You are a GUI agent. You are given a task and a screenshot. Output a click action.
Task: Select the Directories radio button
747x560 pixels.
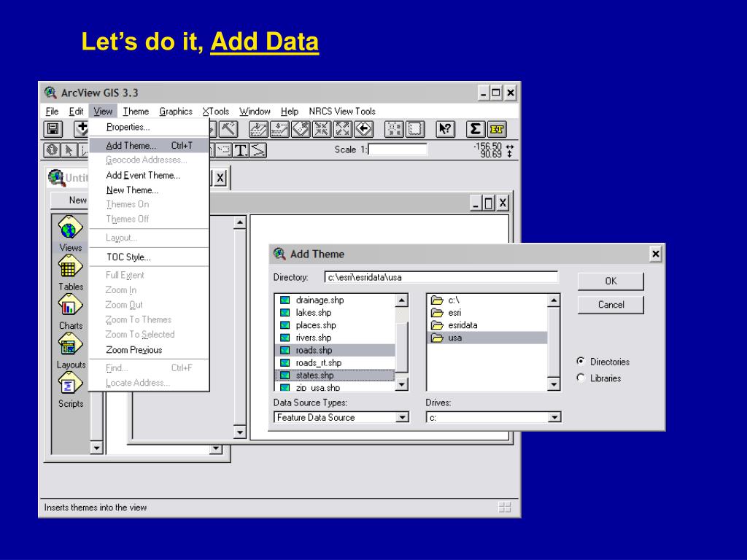(581, 362)
